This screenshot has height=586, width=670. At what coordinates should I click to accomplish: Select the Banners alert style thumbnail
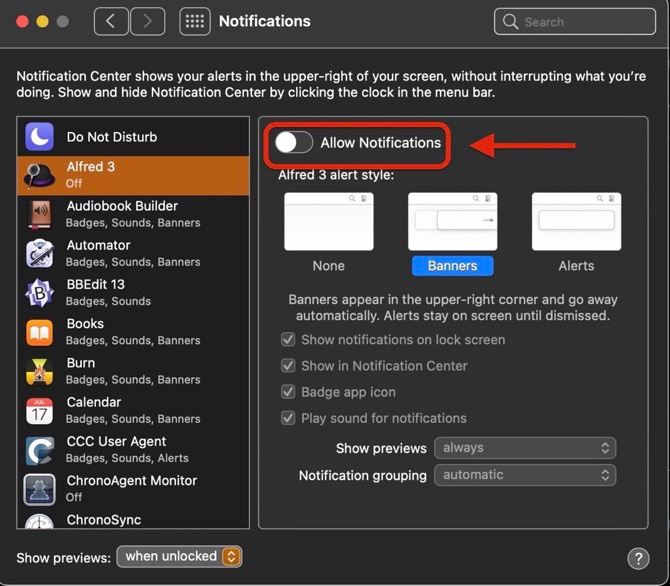[453, 221]
